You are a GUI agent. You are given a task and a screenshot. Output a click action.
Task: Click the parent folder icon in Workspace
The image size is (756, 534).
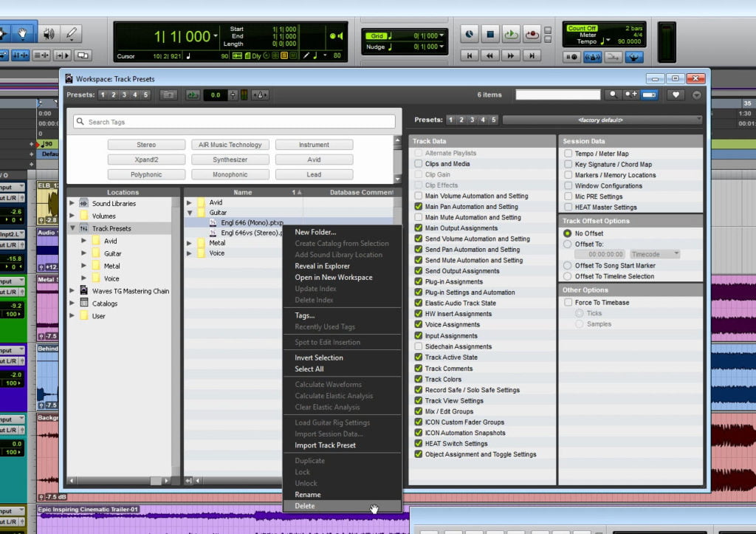pyautogui.click(x=168, y=95)
